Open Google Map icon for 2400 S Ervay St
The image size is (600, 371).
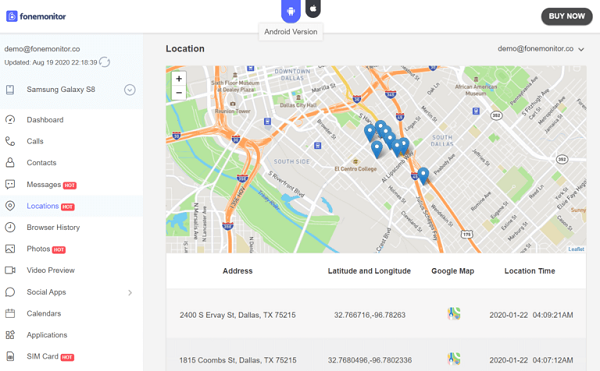tap(454, 314)
